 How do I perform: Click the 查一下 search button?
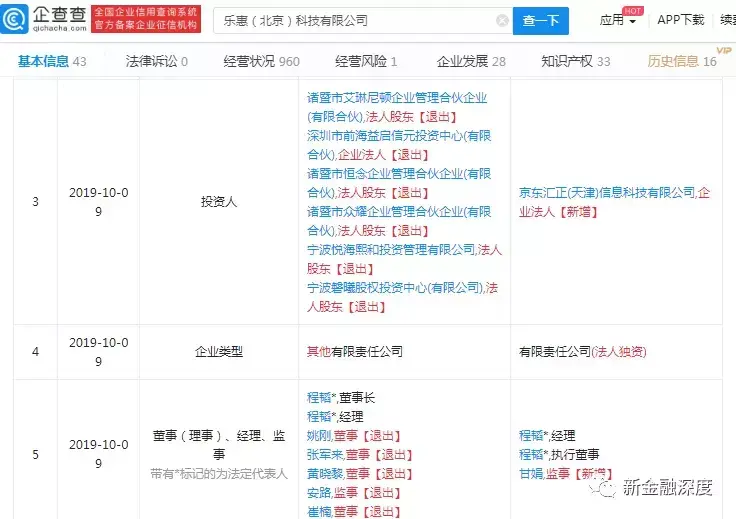[541, 20]
